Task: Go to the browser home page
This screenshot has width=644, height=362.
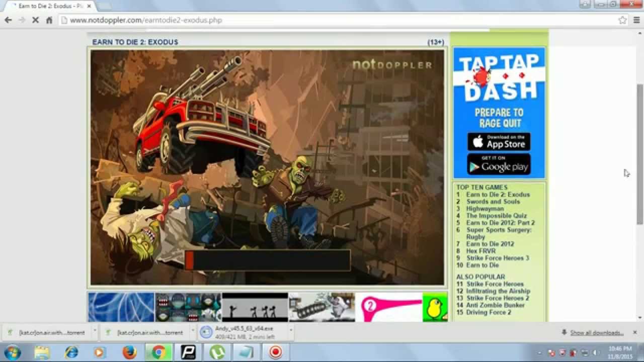Action: (49, 20)
